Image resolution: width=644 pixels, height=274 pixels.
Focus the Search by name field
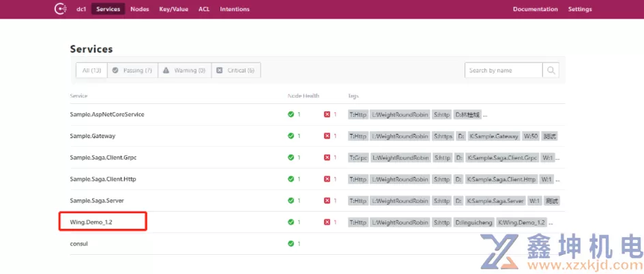click(x=503, y=70)
